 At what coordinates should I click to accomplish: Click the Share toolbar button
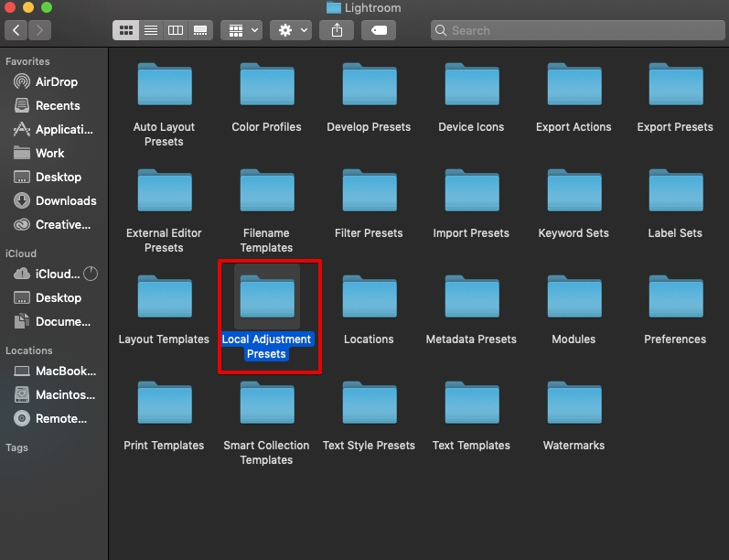click(x=337, y=30)
